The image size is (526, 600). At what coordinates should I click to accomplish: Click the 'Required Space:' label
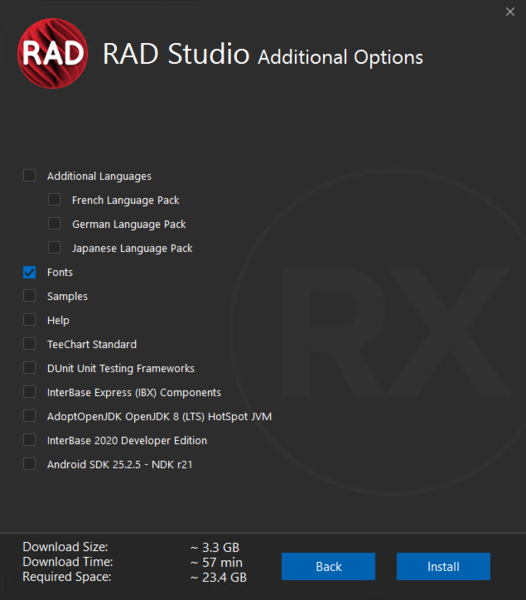(67, 577)
